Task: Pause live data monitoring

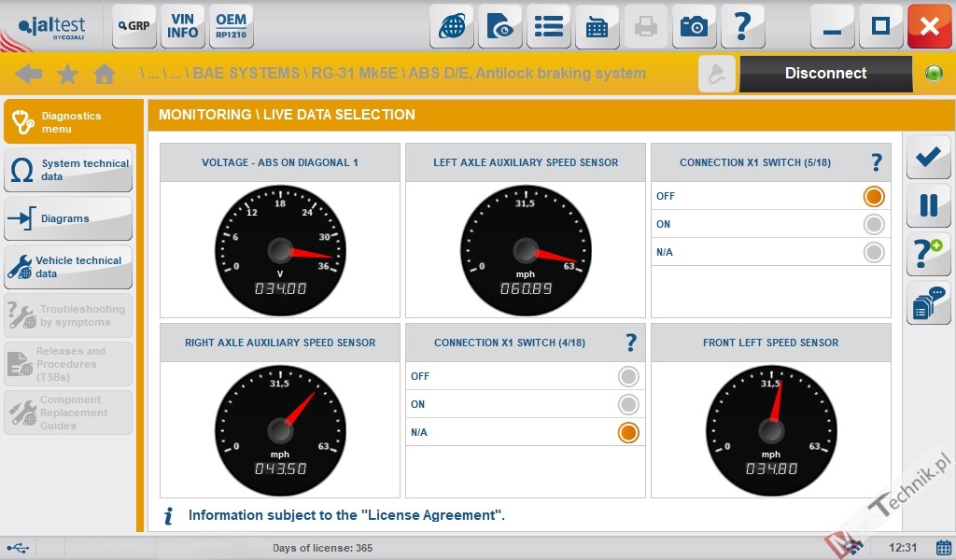Action: coord(928,205)
